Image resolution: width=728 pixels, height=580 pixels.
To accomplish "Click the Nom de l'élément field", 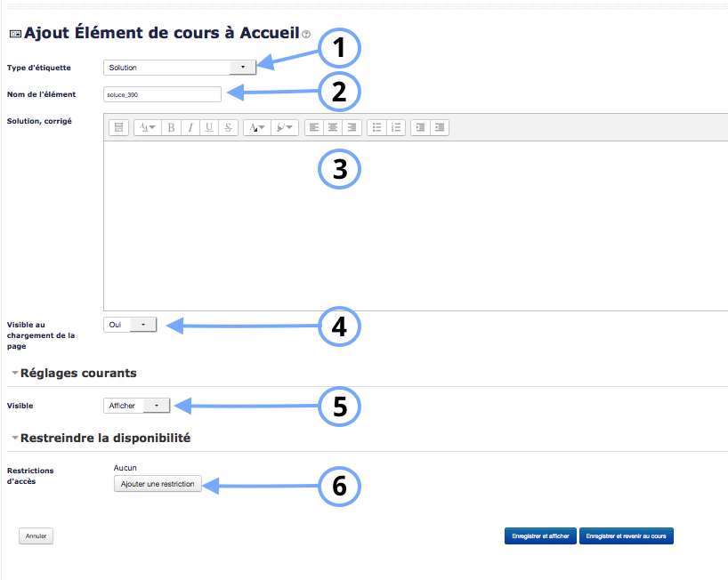I will pos(162,94).
